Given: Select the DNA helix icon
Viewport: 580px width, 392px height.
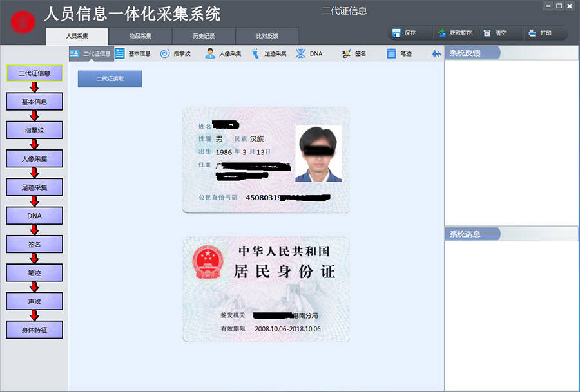Looking at the screenshot, I should pyautogui.click(x=300, y=53).
